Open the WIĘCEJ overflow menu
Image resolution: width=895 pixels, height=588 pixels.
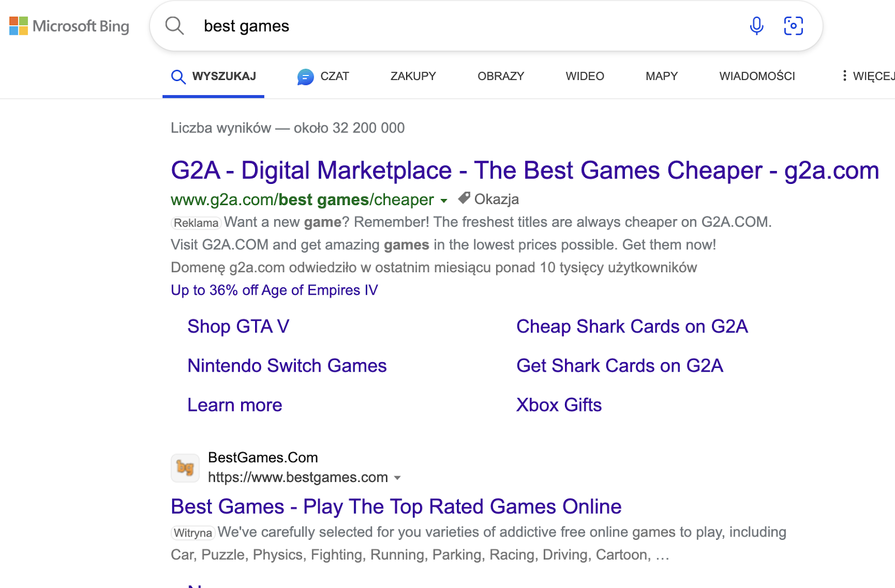click(x=873, y=76)
